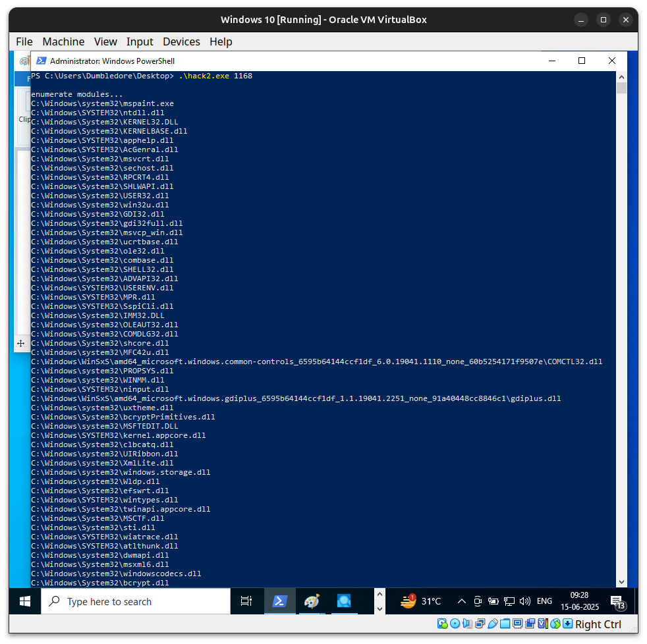
Task: Click the SHELL32.dll line
Action: (102, 269)
